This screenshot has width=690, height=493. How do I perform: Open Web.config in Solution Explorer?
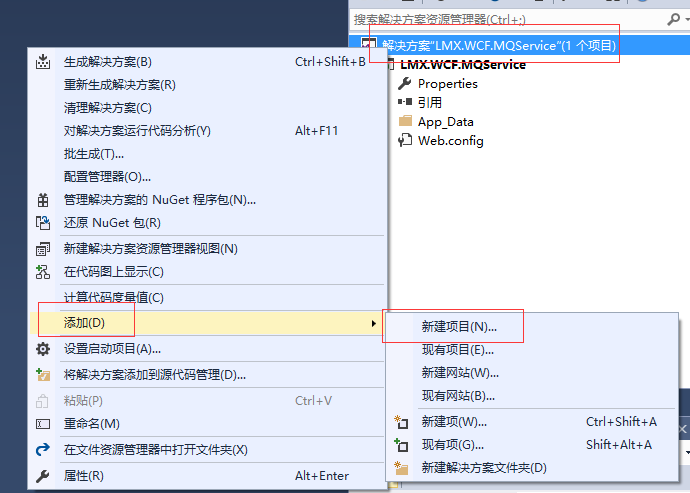tap(450, 140)
